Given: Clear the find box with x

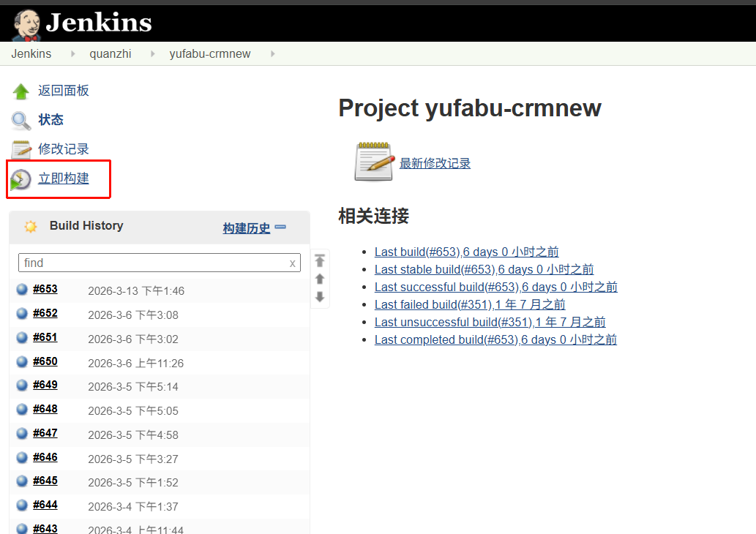Looking at the screenshot, I should [x=292, y=263].
